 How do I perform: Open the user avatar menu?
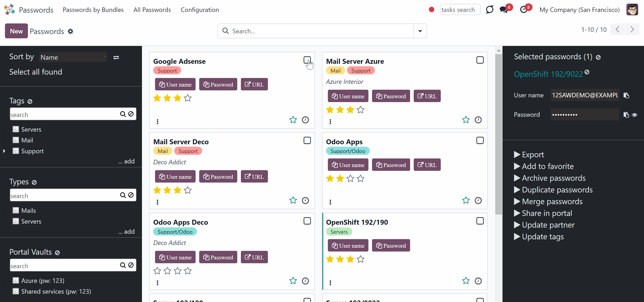pyautogui.click(x=632, y=9)
